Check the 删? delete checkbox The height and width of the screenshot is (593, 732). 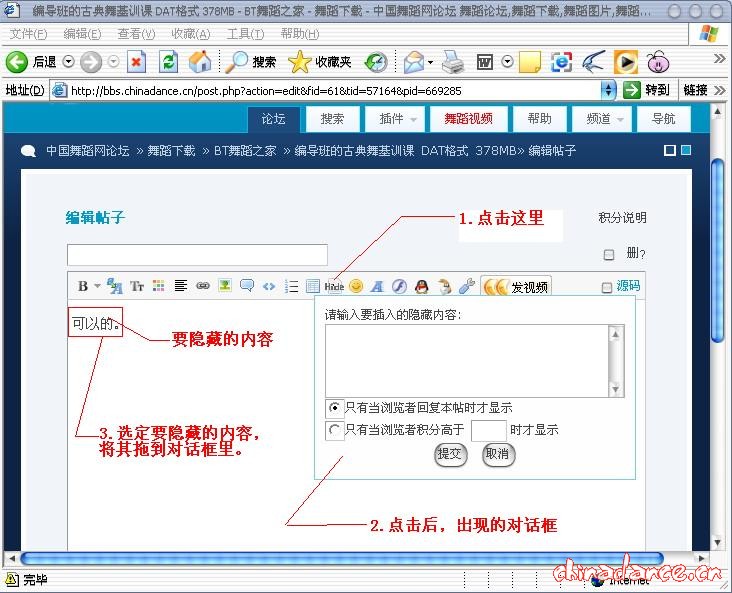pos(609,254)
